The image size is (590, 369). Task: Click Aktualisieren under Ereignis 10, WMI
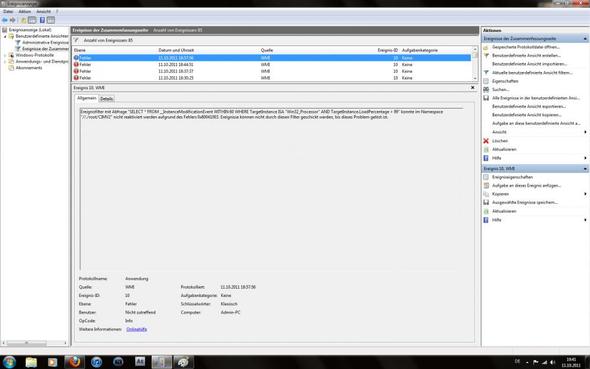pyautogui.click(x=504, y=211)
